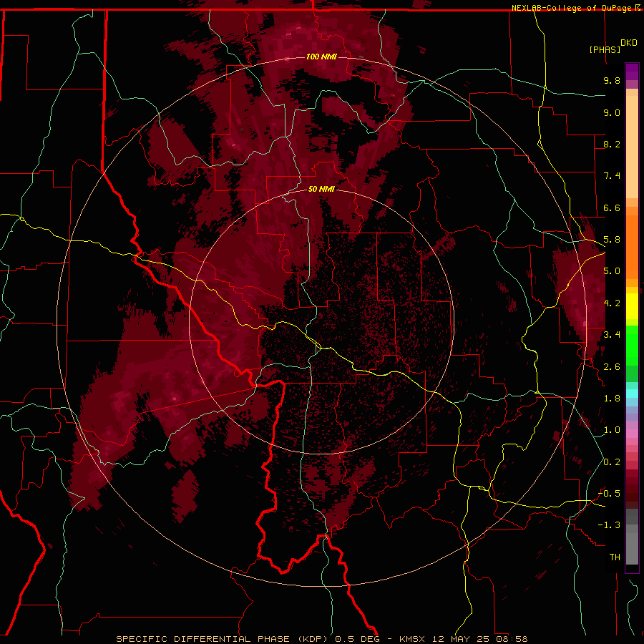Click the 3.4 value on the scale

[612, 335]
